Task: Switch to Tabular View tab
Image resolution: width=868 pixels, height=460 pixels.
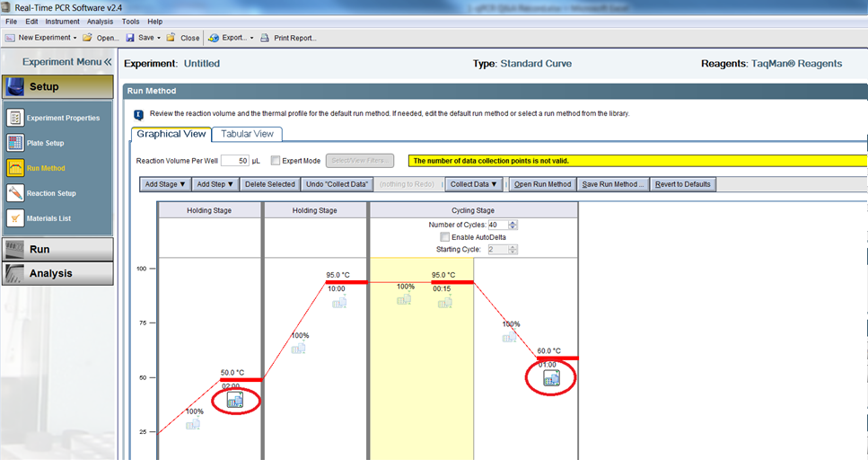Action: (247, 134)
